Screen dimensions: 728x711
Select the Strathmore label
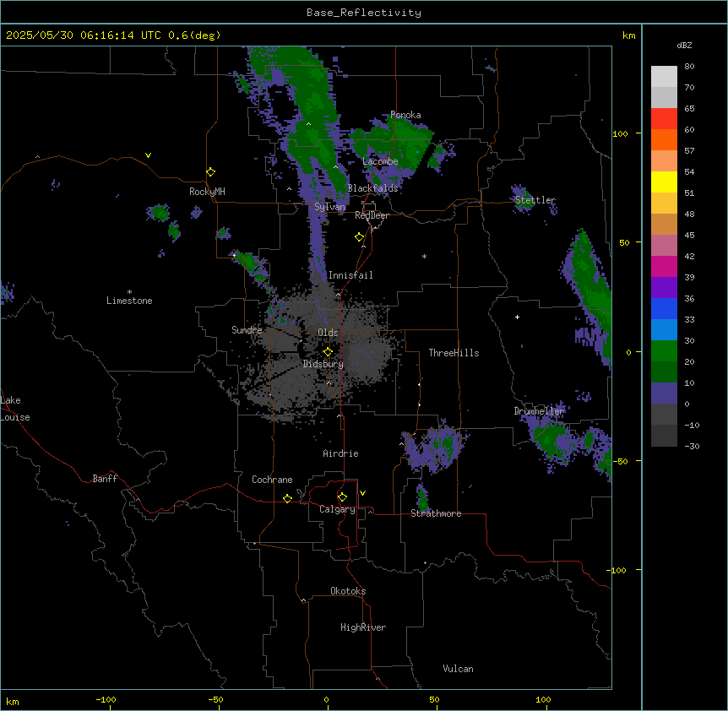tap(436, 513)
